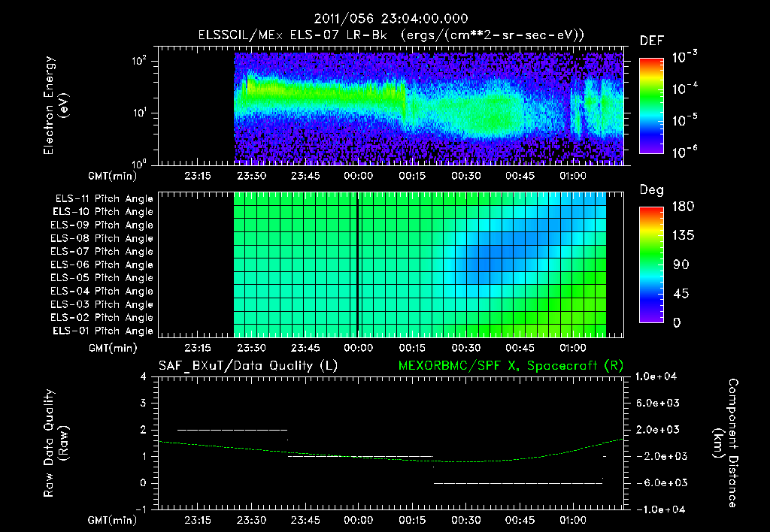Click the quality level 2 line segment
The width and height of the screenshot is (770, 532).
232,430
